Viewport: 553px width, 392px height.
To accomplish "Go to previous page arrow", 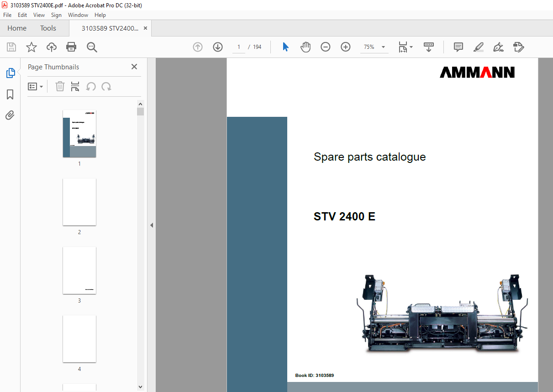I will click(198, 47).
